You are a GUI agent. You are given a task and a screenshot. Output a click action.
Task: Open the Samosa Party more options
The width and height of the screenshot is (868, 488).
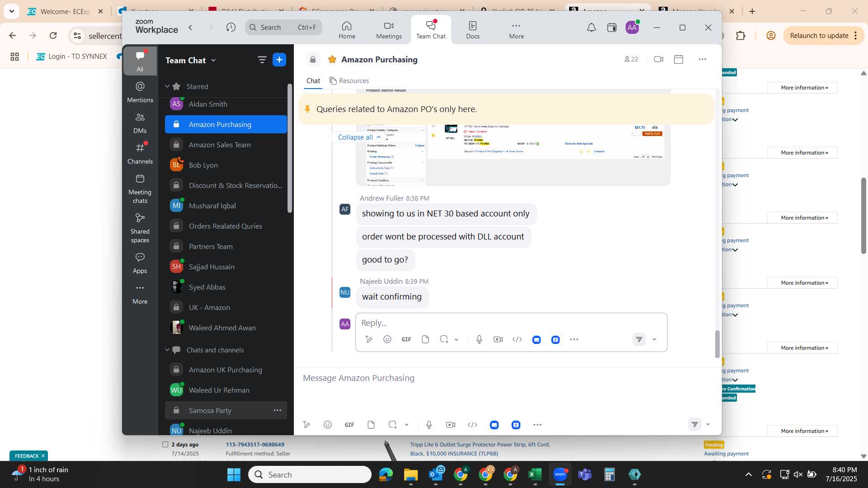(x=278, y=410)
